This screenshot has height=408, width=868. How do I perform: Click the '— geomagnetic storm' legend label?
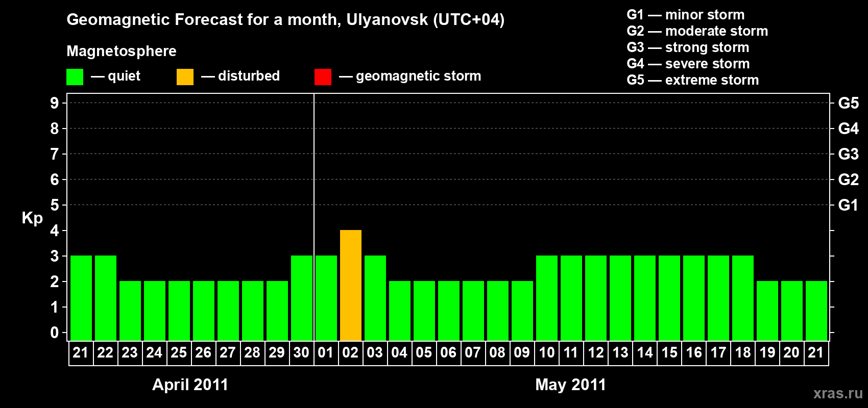[x=410, y=76]
